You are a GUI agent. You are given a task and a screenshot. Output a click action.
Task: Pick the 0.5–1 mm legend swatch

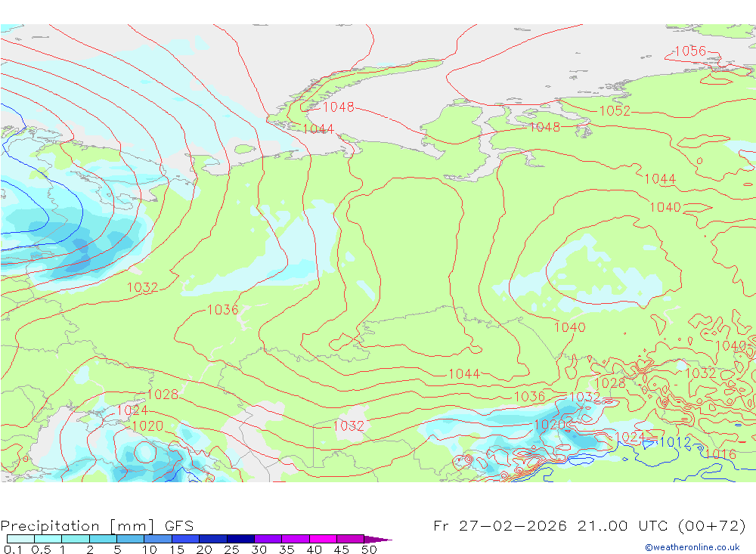click(x=48, y=539)
